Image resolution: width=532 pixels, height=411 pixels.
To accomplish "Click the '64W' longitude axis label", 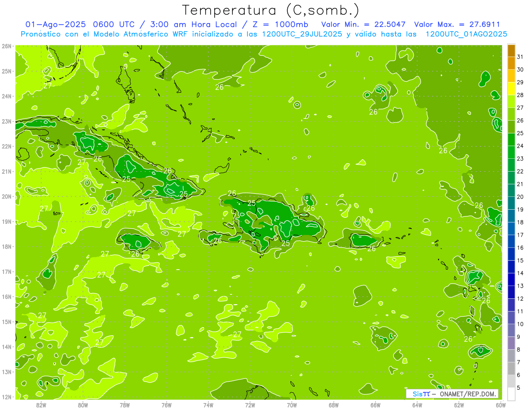I will coord(417,405).
